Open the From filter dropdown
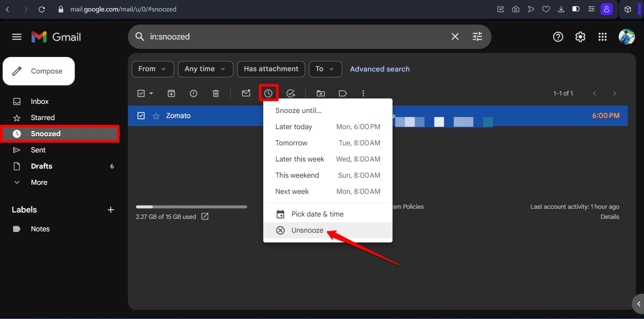The width and height of the screenshot is (644, 319). point(153,69)
